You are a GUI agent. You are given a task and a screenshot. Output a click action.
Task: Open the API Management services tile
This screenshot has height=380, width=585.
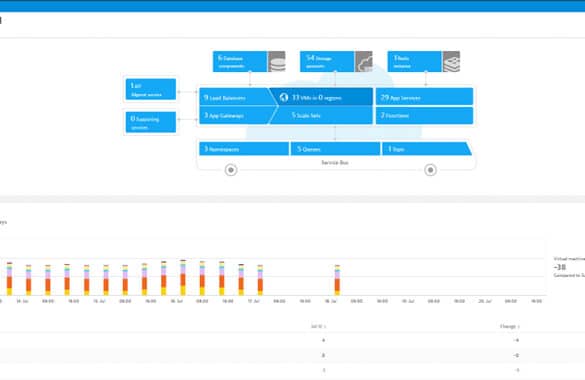tap(151, 89)
